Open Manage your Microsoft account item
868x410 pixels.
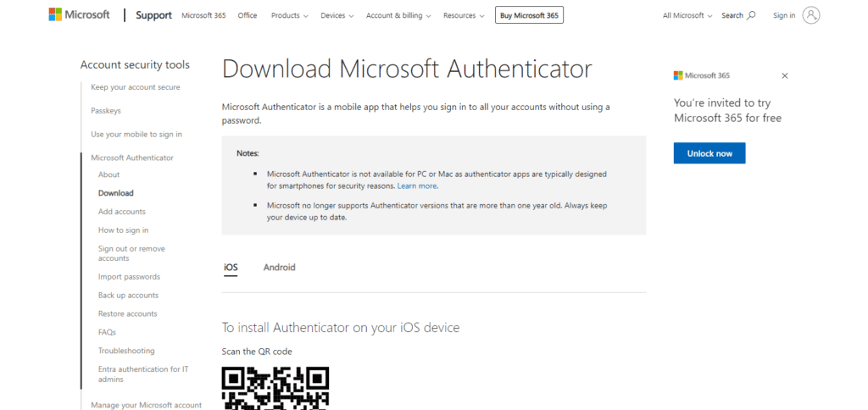point(146,405)
